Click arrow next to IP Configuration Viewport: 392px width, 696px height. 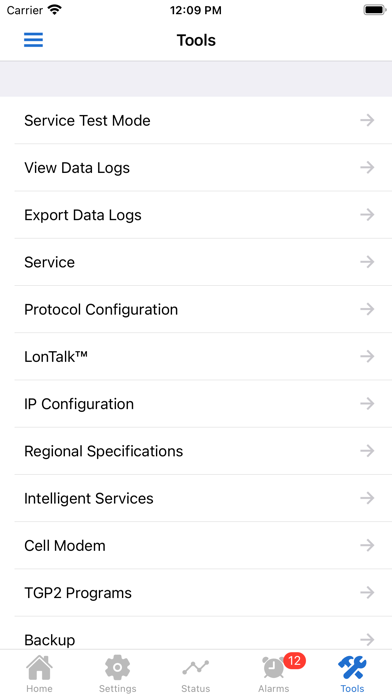pyautogui.click(x=367, y=403)
